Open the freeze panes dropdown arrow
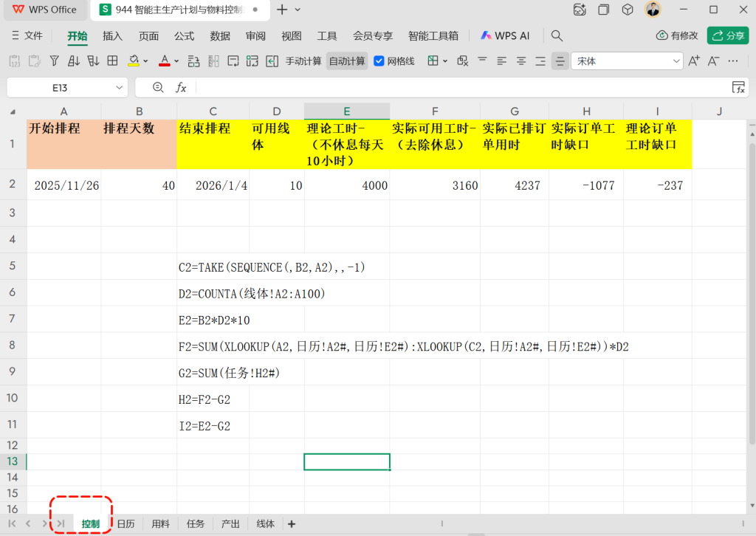Viewport: 756px width, 536px height. tap(445, 61)
